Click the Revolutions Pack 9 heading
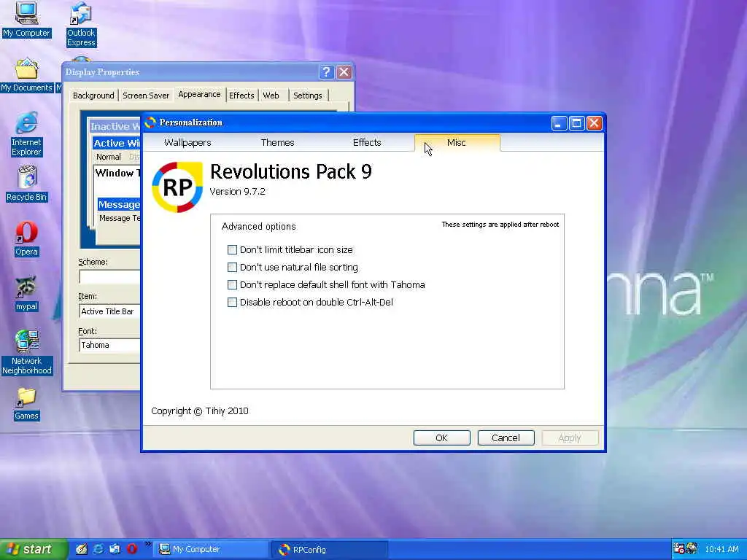The width and height of the screenshot is (747, 560). click(290, 171)
